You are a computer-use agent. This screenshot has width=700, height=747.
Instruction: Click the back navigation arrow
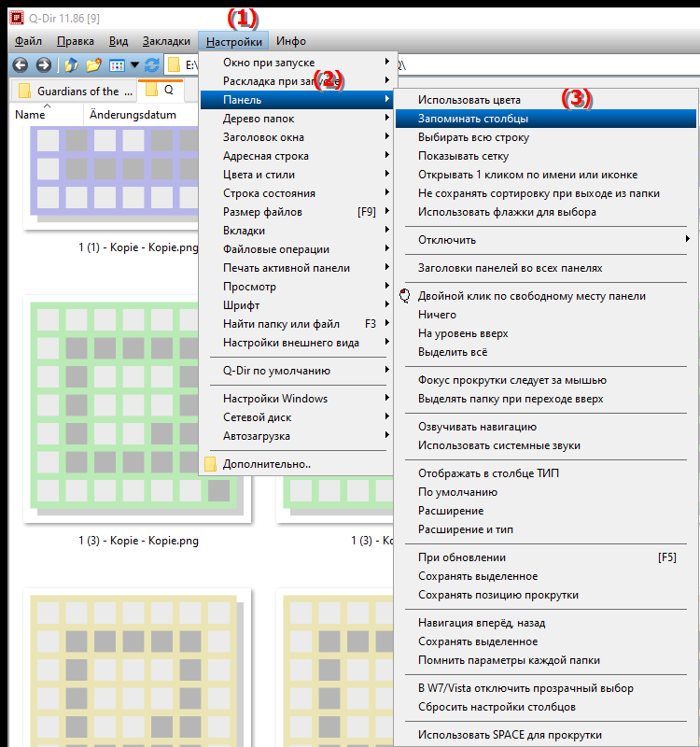click(x=20, y=64)
